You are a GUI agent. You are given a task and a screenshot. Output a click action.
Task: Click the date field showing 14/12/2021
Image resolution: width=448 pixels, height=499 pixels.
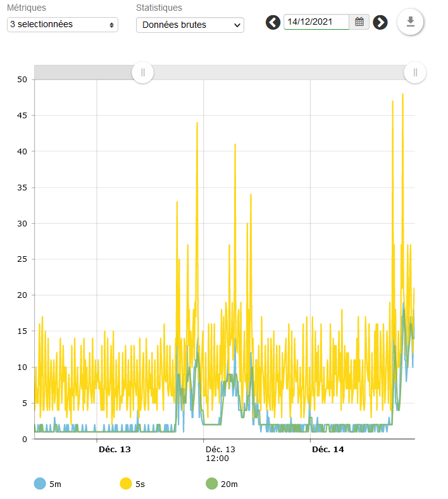pos(316,22)
